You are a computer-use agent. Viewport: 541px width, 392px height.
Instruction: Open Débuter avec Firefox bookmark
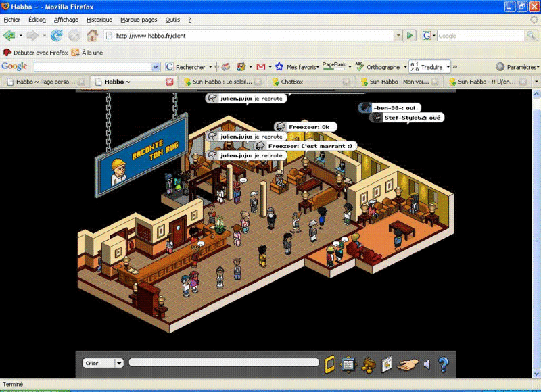(36, 53)
